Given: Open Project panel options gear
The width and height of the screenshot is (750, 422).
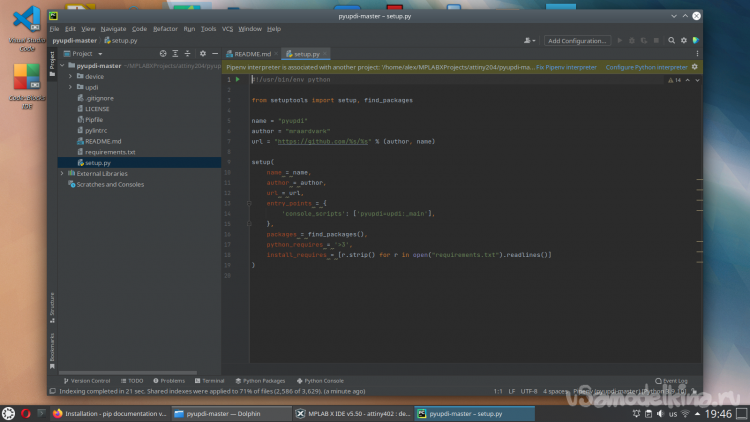Looking at the screenshot, I should pyautogui.click(x=203, y=53).
